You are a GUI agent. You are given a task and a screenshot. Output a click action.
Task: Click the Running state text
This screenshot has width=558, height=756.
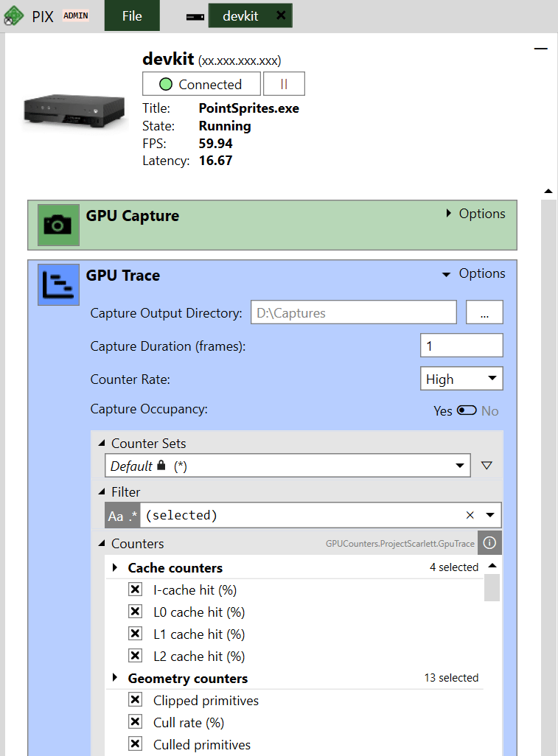point(225,126)
